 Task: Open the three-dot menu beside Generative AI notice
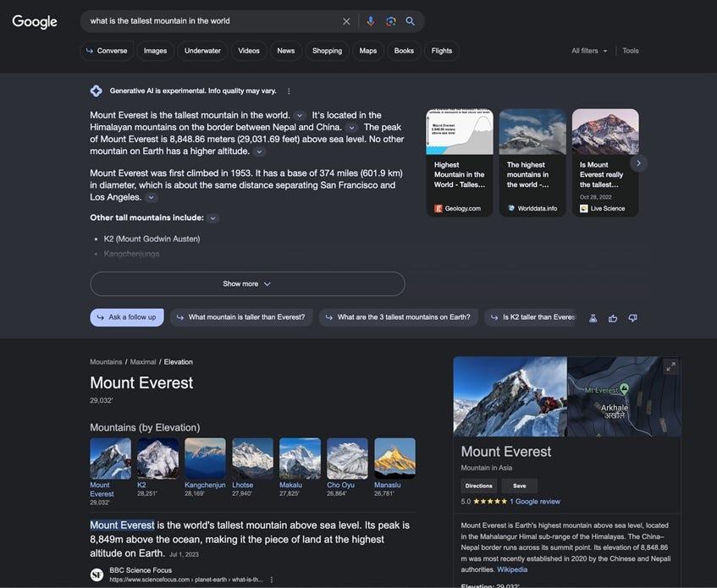click(289, 91)
